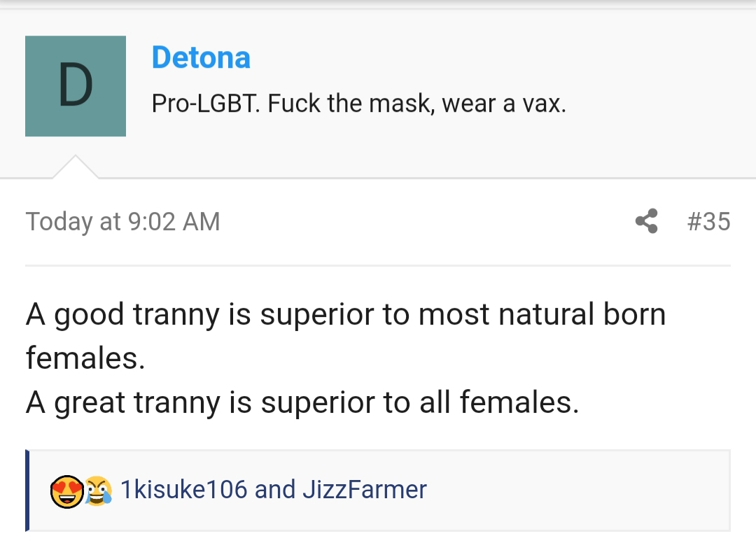Click the last line of the post body
Screen dimensions: 756x550
(x=302, y=402)
